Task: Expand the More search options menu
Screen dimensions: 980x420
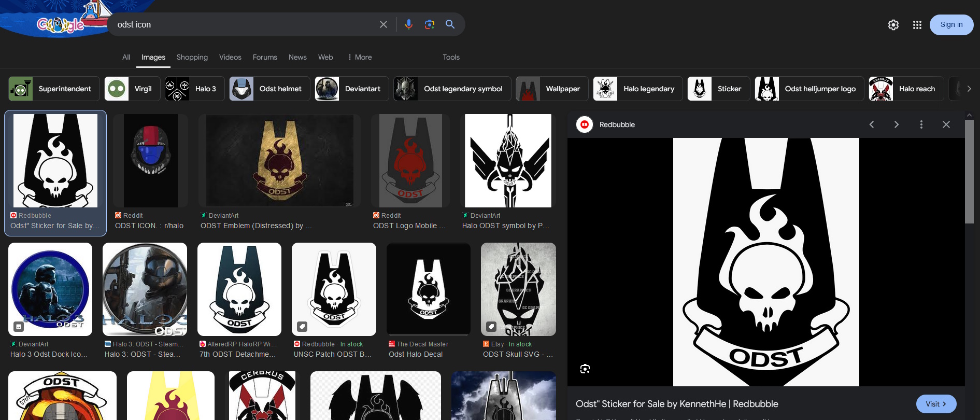Action: 360,57
